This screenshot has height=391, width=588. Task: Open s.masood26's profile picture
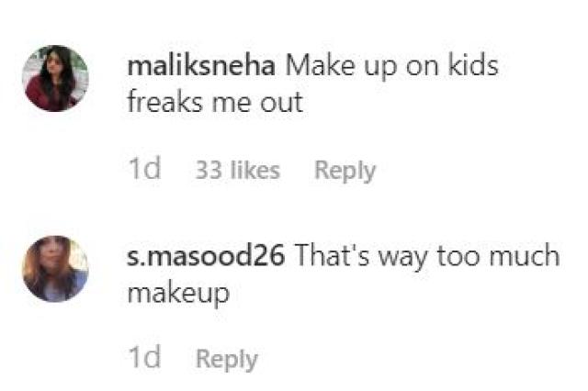click(55, 268)
